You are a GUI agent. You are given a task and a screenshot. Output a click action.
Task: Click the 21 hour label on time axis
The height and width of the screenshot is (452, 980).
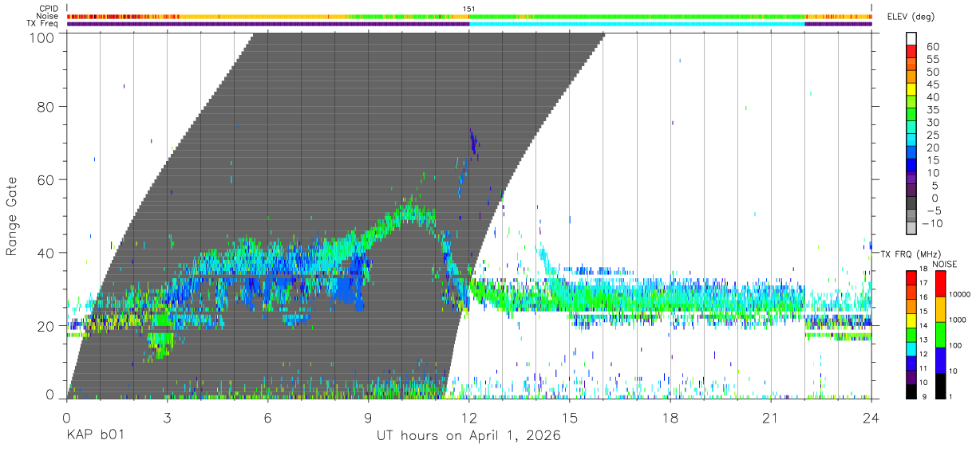(771, 419)
